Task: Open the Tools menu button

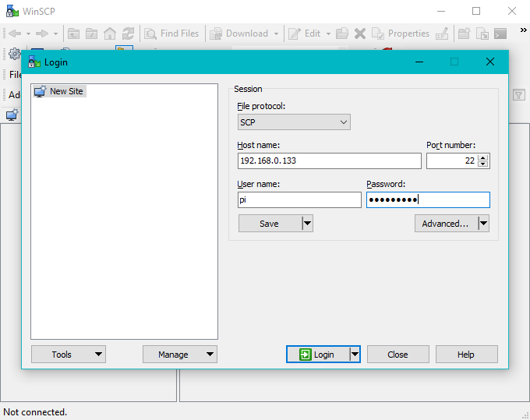Action: [x=69, y=354]
